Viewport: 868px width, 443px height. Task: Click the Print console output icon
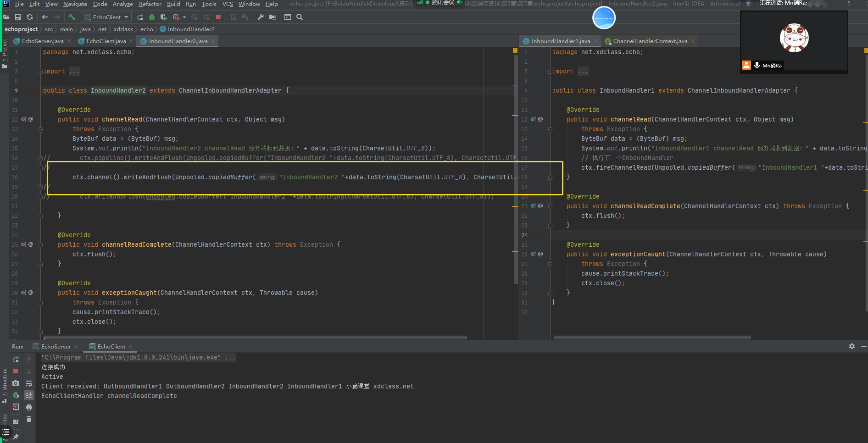pyautogui.click(x=29, y=407)
